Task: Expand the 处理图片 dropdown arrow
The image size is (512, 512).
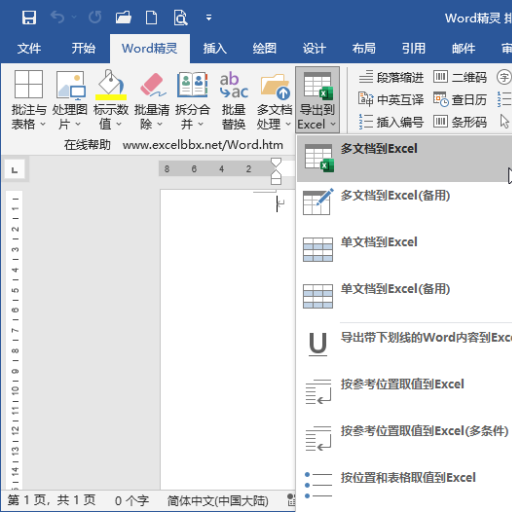Action: coord(78,124)
